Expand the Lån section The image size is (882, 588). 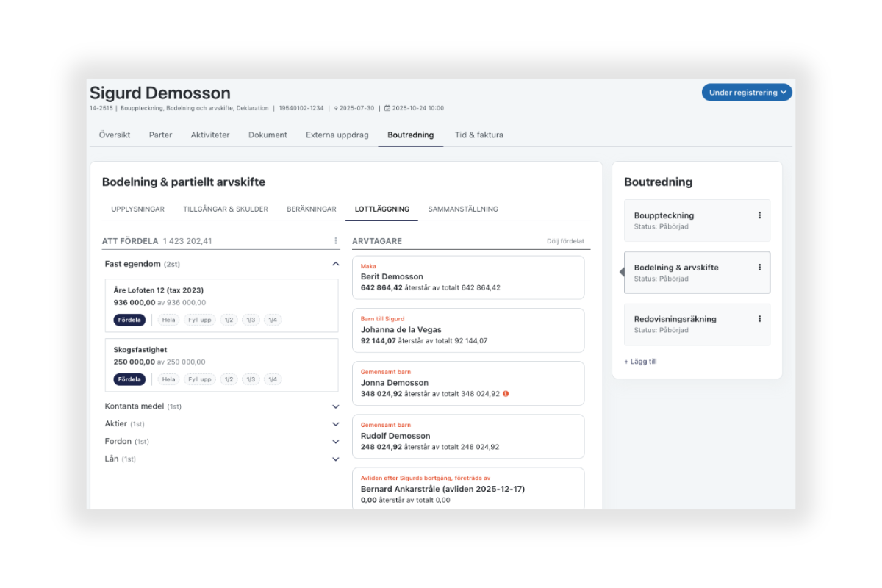(x=335, y=459)
